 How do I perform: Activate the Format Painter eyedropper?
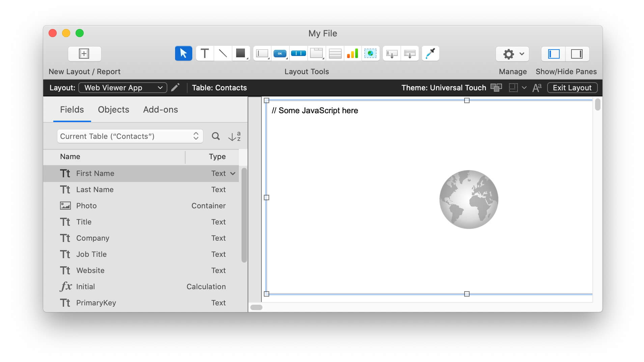coord(430,53)
